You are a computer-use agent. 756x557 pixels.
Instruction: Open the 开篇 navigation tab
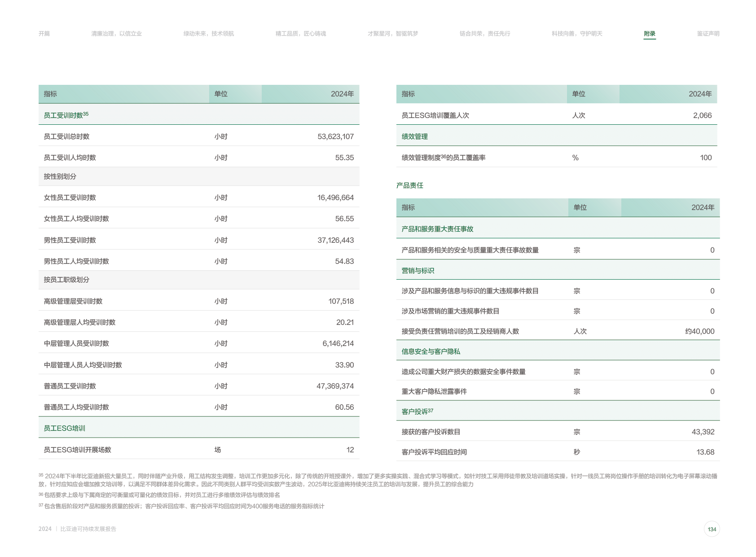[x=44, y=34]
